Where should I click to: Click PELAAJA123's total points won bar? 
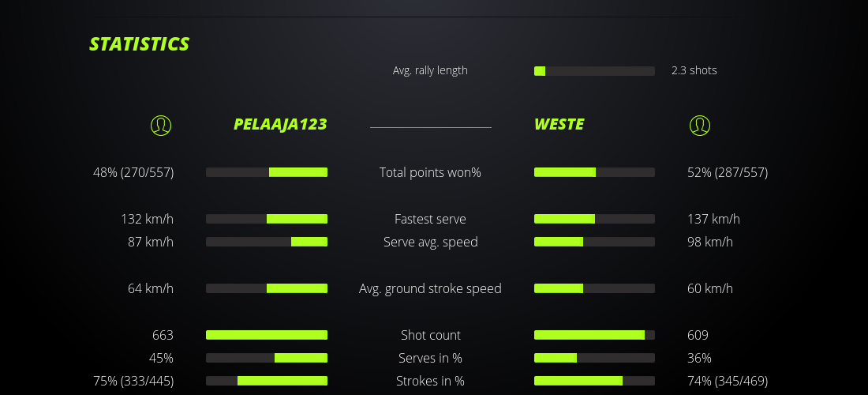(x=267, y=172)
